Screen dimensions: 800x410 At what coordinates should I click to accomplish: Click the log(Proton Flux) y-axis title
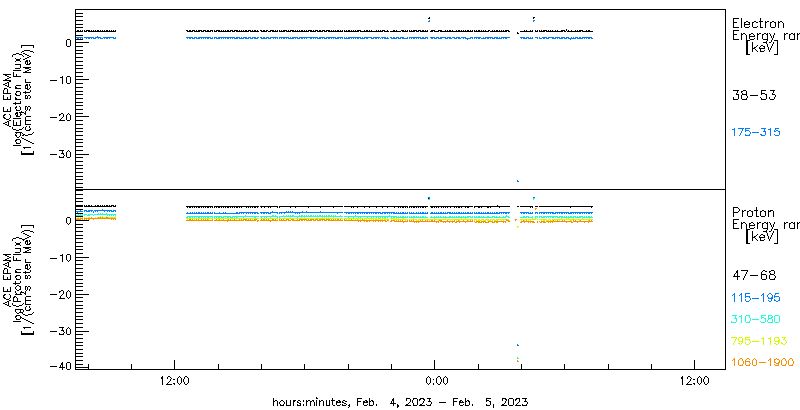click(x=18, y=279)
